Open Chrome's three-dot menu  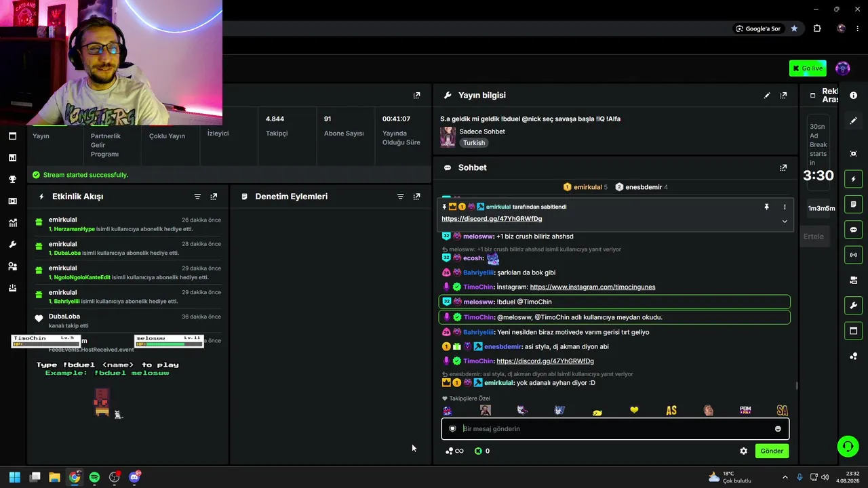coord(859,28)
